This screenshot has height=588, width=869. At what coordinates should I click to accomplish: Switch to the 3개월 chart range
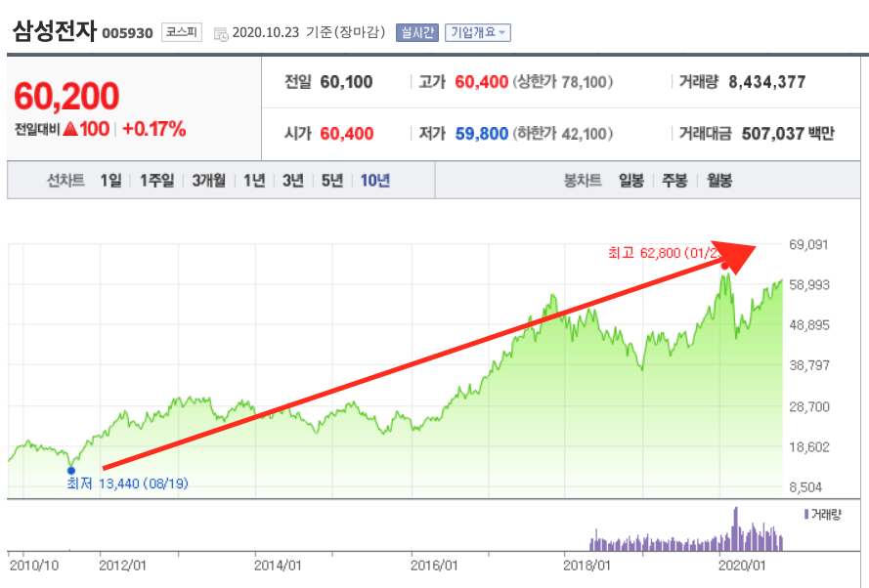[209, 181]
